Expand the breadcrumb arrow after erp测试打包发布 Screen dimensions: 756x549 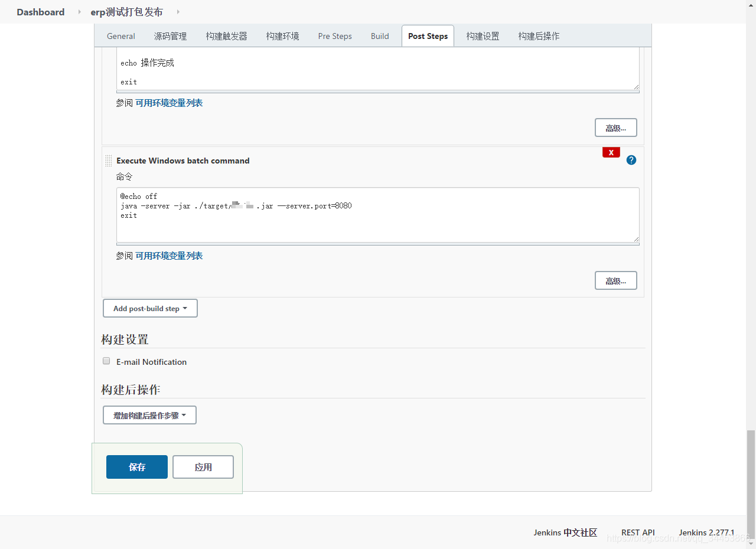[x=178, y=12]
